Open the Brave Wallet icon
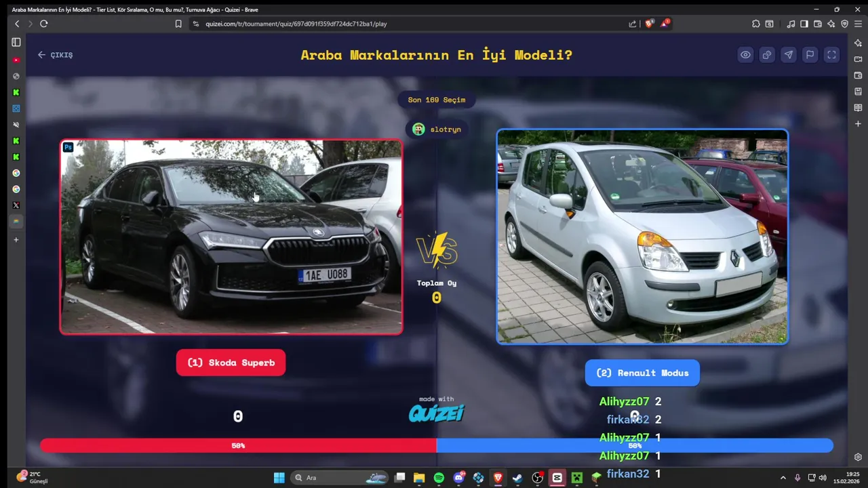 (818, 24)
